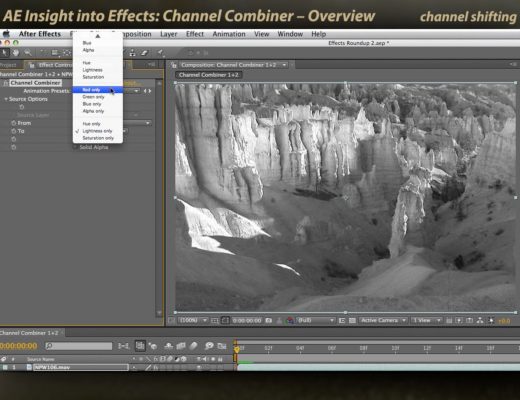520x400 pixels.
Task: Open the 1 View layout dropdown
Action: [426, 320]
